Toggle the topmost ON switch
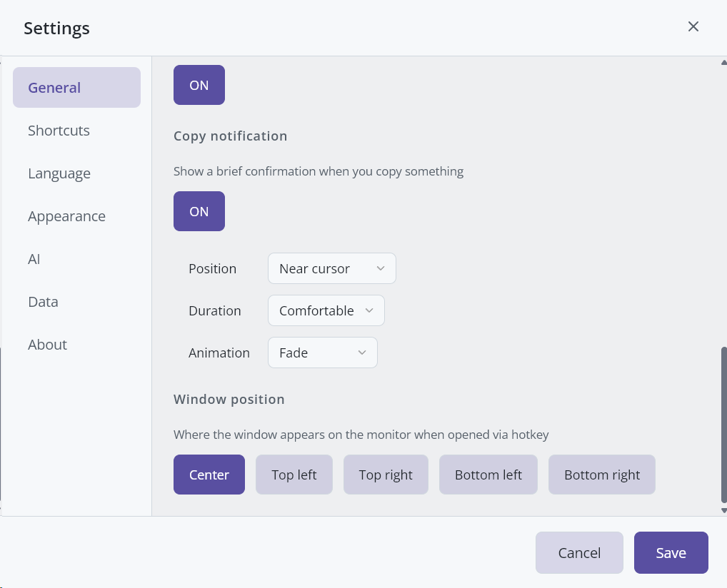The height and width of the screenshot is (588, 727). [199, 85]
